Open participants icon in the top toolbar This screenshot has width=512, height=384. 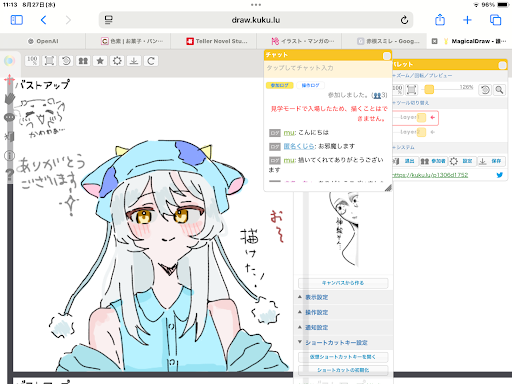(x=83, y=61)
